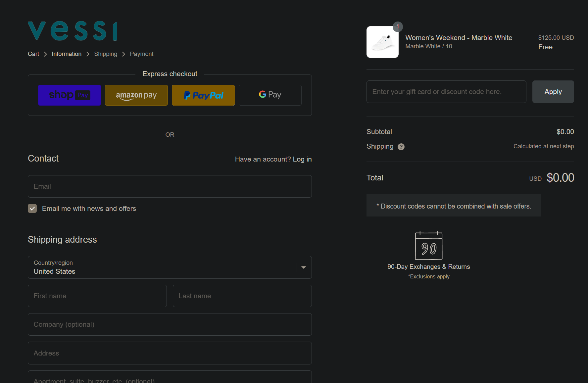
Task: Pay with Shop Pay express checkout
Action: pyautogui.click(x=70, y=95)
